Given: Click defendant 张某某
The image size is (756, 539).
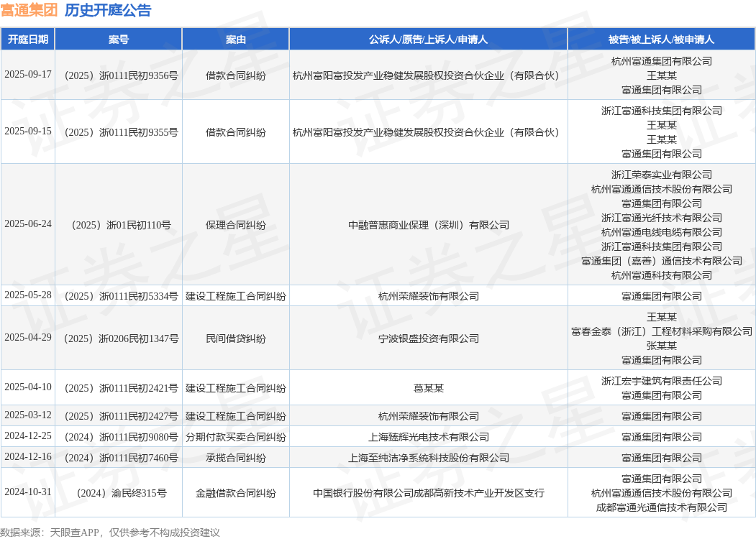Looking at the screenshot, I should (662, 346).
